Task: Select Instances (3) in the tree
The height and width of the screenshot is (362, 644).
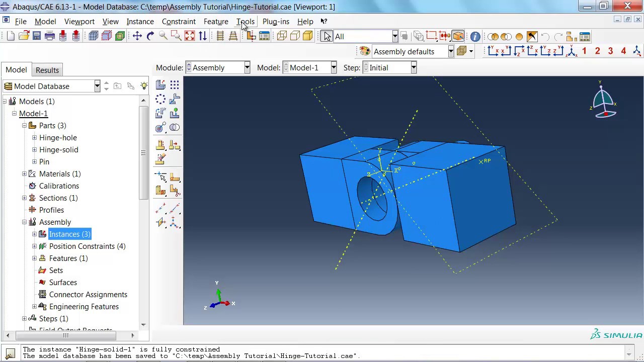Action: coord(69,234)
